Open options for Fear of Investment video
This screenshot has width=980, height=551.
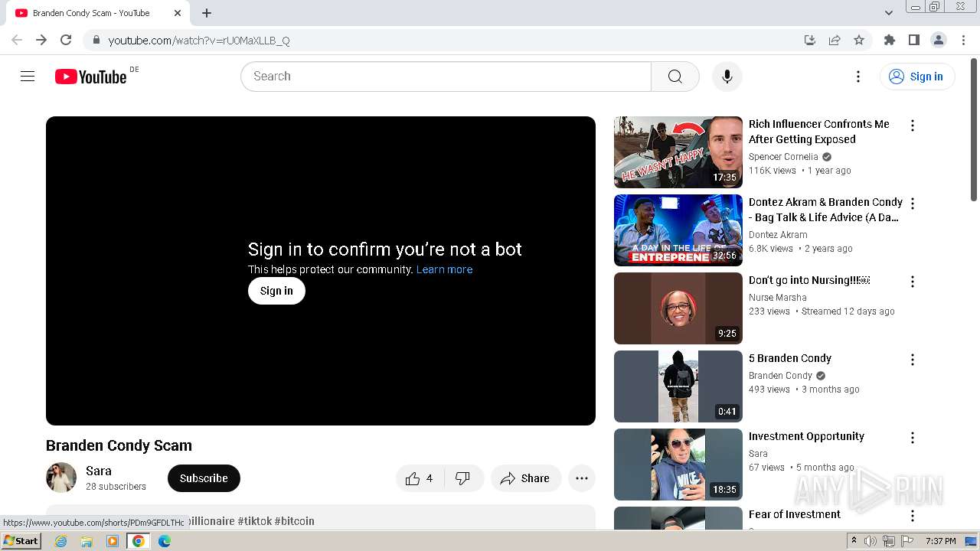(x=912, y=516)
